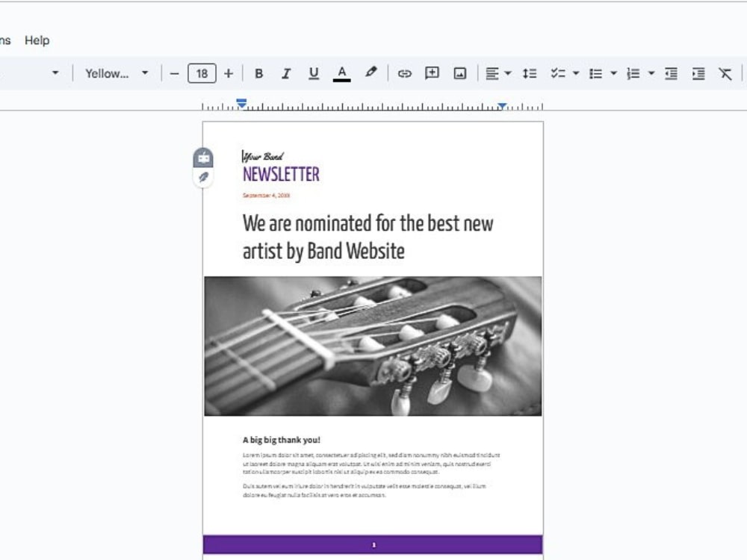Viewport: 747px width, 560px height.
Task: Expand the numbered list options arrow
Action: (x=651, y=74)
